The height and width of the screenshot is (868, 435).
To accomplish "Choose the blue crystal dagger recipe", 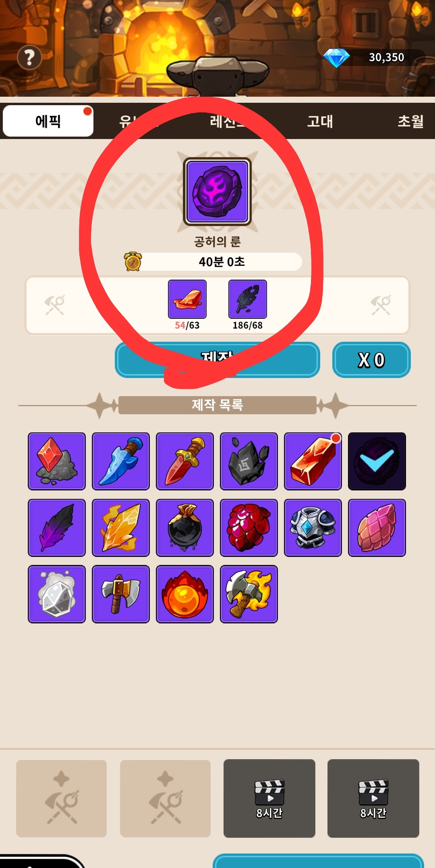I will pyautogui.click(x=121, y=461).
